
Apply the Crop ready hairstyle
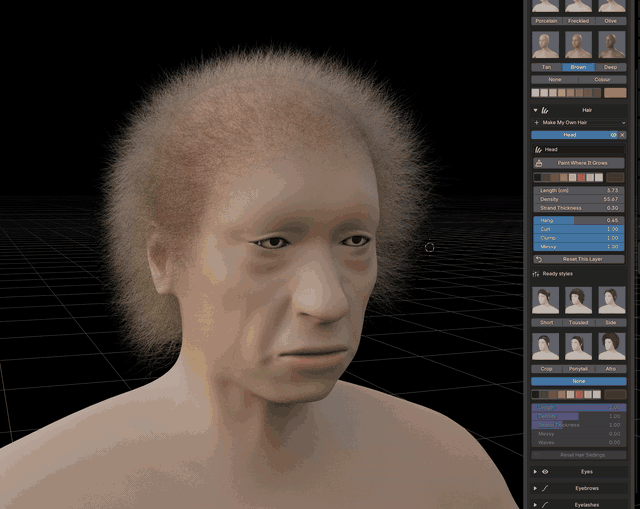pyautogui.click(x=546, y=369)
